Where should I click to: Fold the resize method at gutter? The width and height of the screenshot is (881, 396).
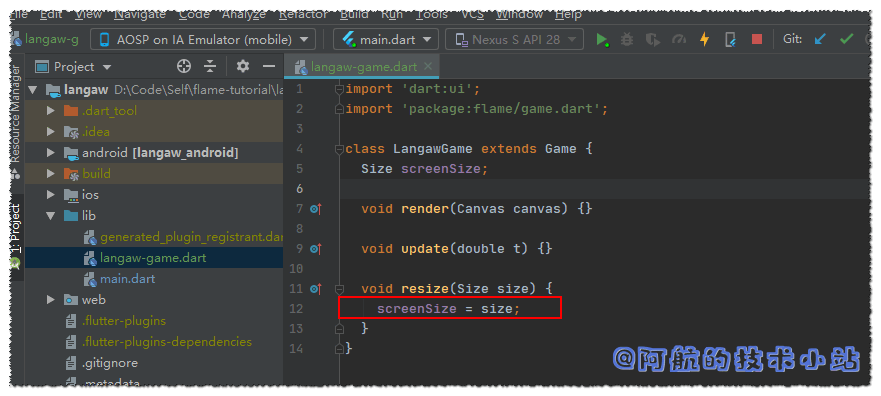pos(339,289)
